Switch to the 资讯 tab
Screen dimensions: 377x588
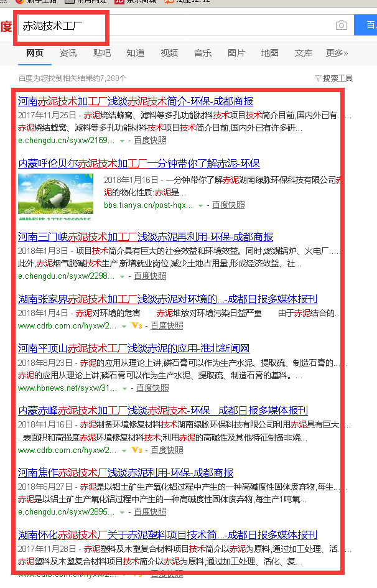[68, 53]
